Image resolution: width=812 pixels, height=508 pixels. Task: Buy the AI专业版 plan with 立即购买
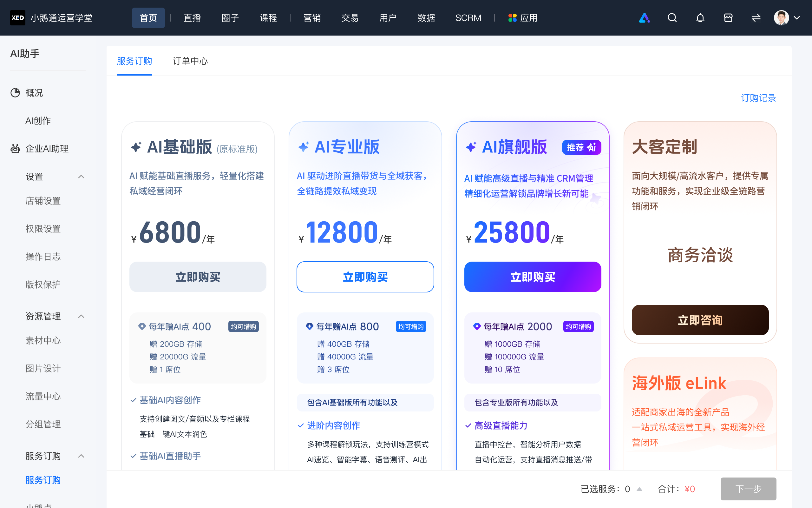365,277
